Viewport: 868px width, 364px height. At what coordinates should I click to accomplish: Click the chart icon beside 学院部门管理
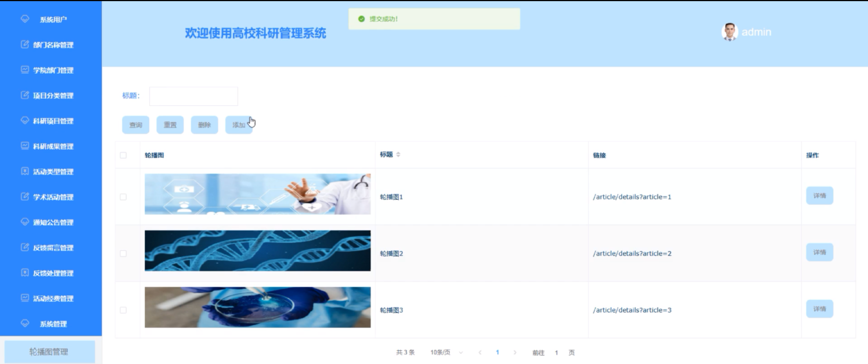pyautogui.click(x=25, y=70)
